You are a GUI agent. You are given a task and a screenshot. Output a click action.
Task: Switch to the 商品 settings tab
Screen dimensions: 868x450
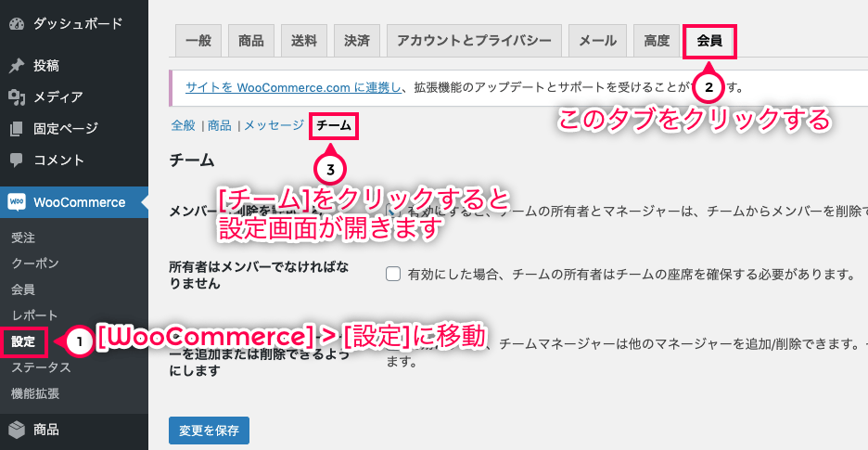point(250,41)
